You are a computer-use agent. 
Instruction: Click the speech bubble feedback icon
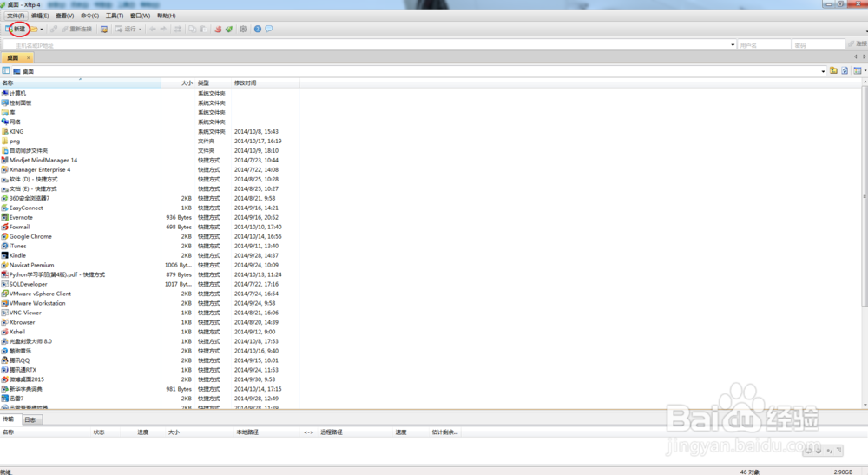click(269, 29)
